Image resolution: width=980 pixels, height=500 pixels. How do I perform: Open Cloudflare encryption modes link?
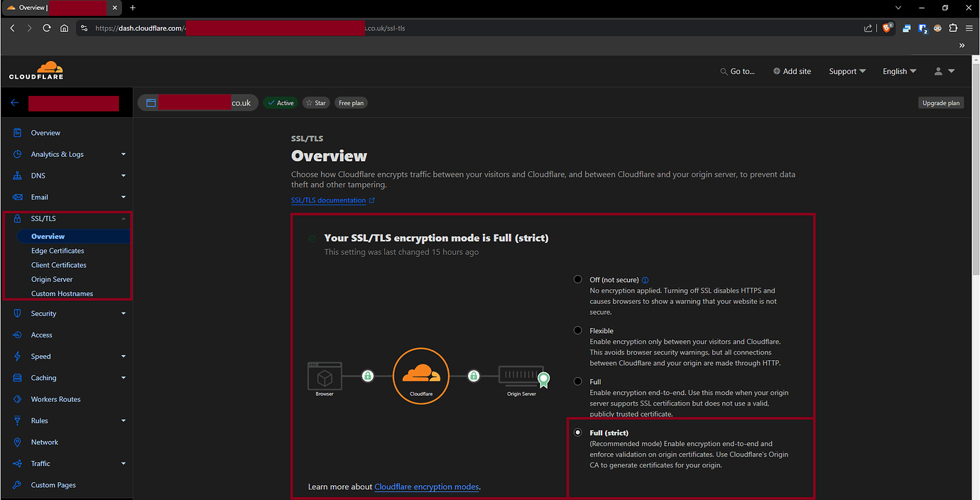click(x=427, y=487)
